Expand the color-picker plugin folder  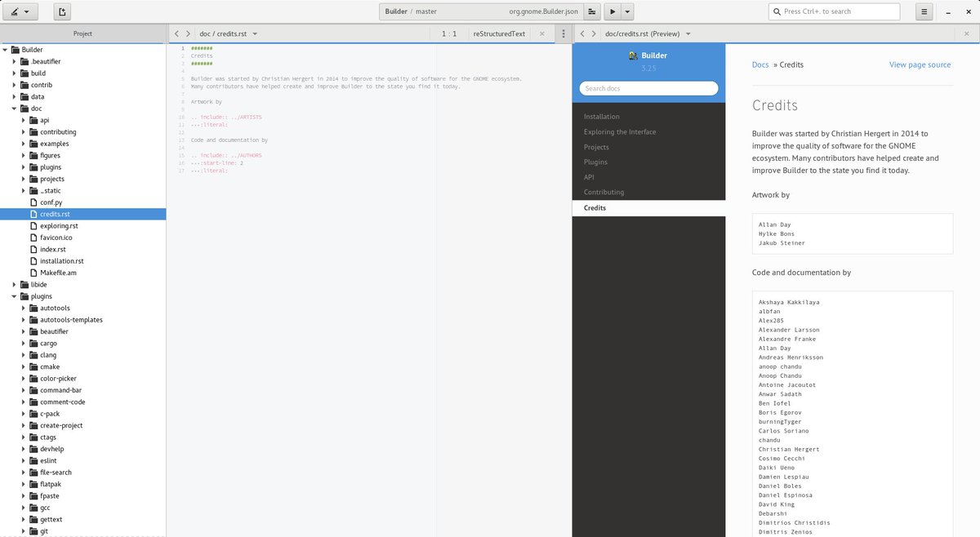(x=24, y=379)
